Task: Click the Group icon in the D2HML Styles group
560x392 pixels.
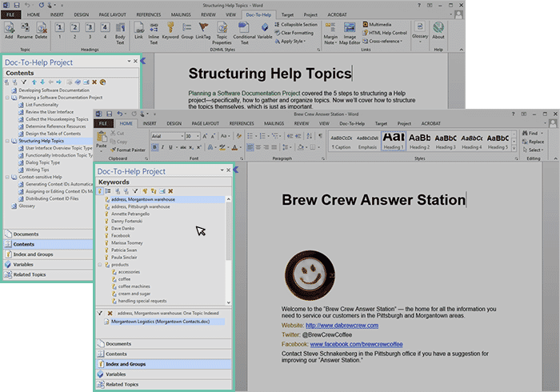Action: tap(186, 30)
